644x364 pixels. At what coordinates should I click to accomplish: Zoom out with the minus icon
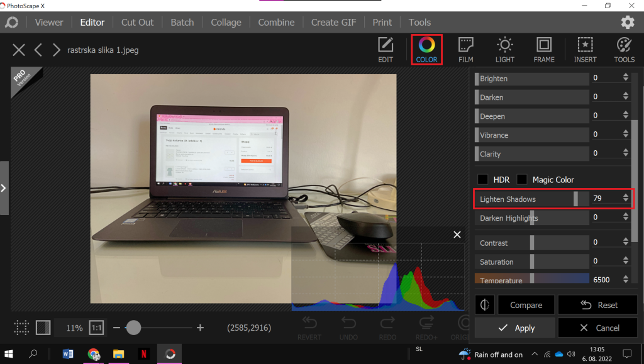click(116, 328)
